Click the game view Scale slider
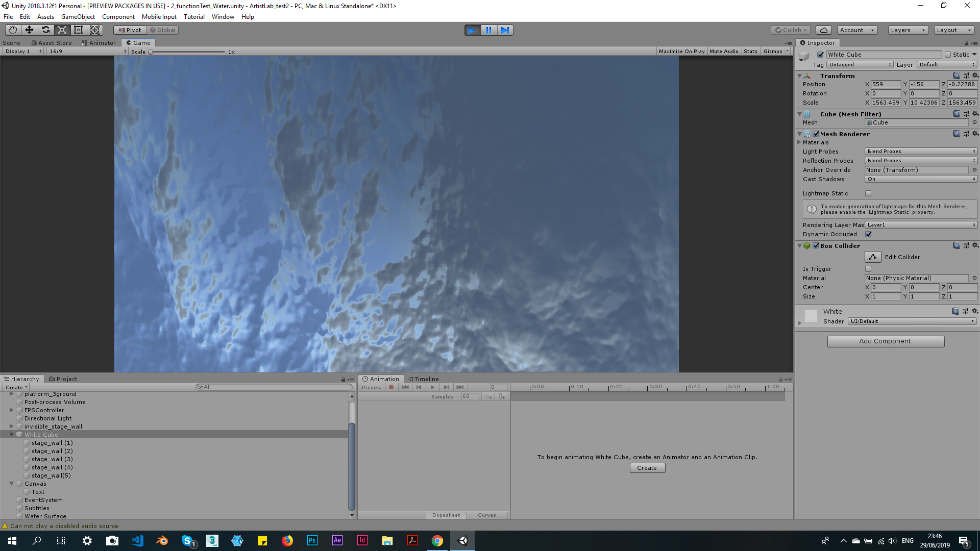The height and width of the screenshot is (551, 980). (187, 52)
